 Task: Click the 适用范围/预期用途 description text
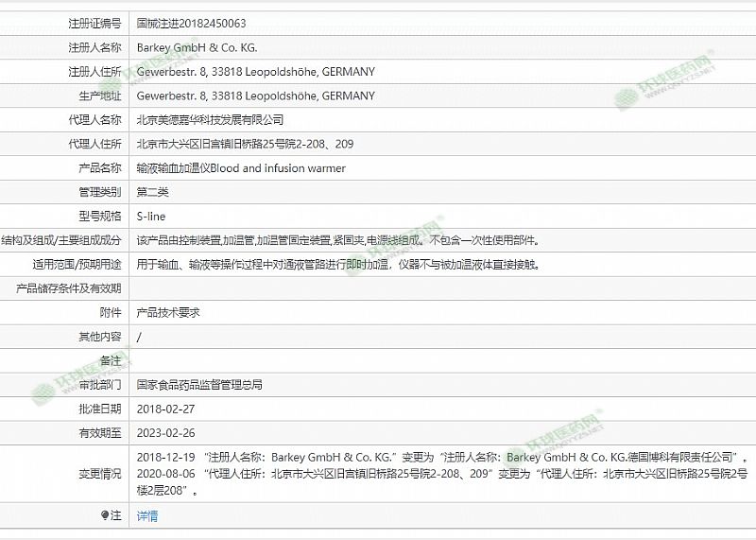tap(338, 265)
